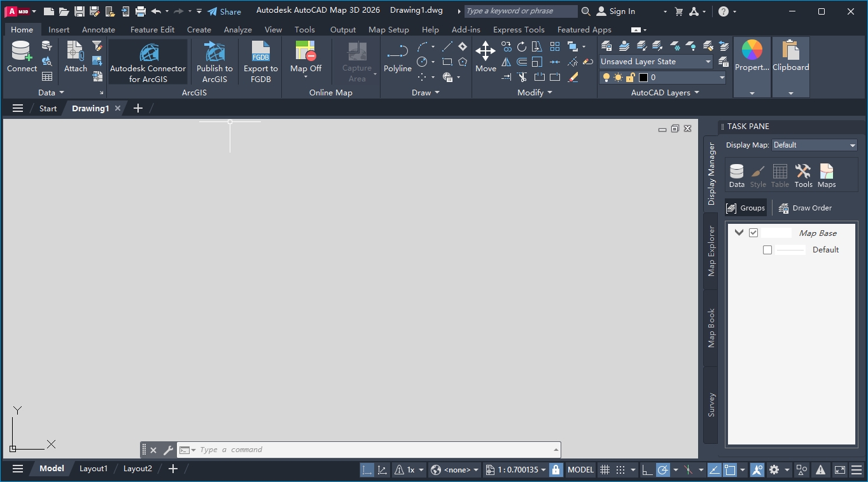
Task: Select the Move tool
Action: point(486,57)
